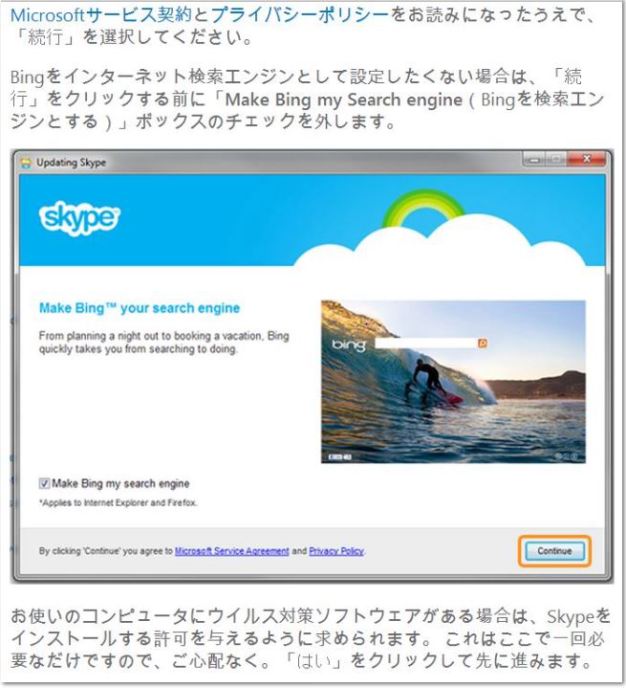Click the Bing surfer preview image
Screen dimensions: 626x688
pos(453,381)
